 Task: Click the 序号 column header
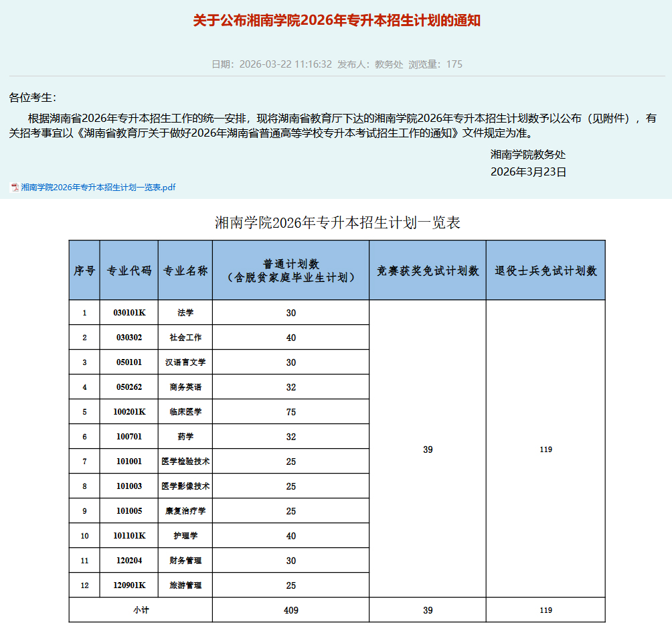coord(84,269)
